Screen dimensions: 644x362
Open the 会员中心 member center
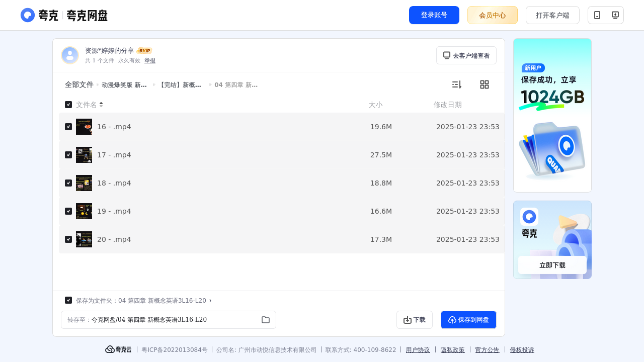pos(493,15)
